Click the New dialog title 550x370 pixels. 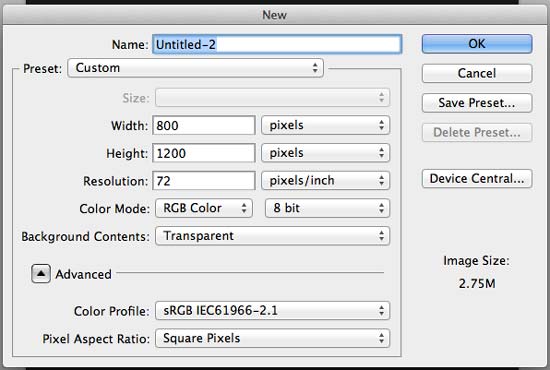click(x=275, y=15)
